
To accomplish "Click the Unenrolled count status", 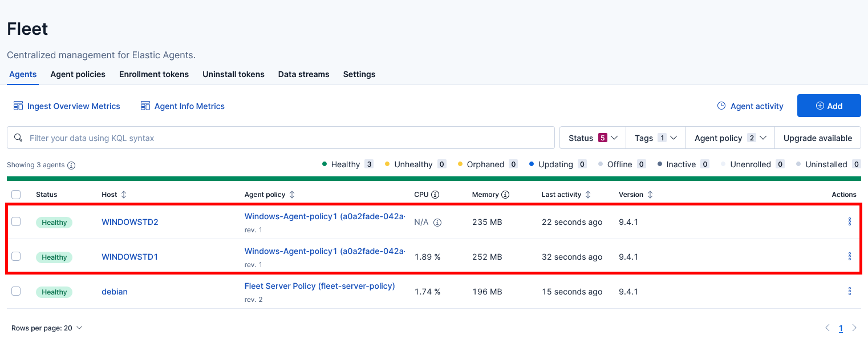I will coord(753,164).
